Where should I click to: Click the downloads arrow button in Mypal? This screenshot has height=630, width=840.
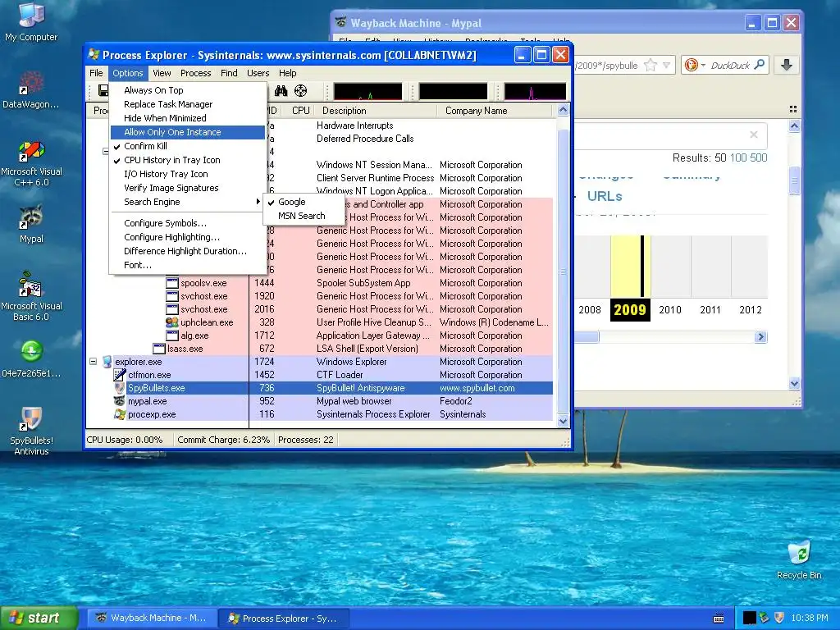point(787,65)
